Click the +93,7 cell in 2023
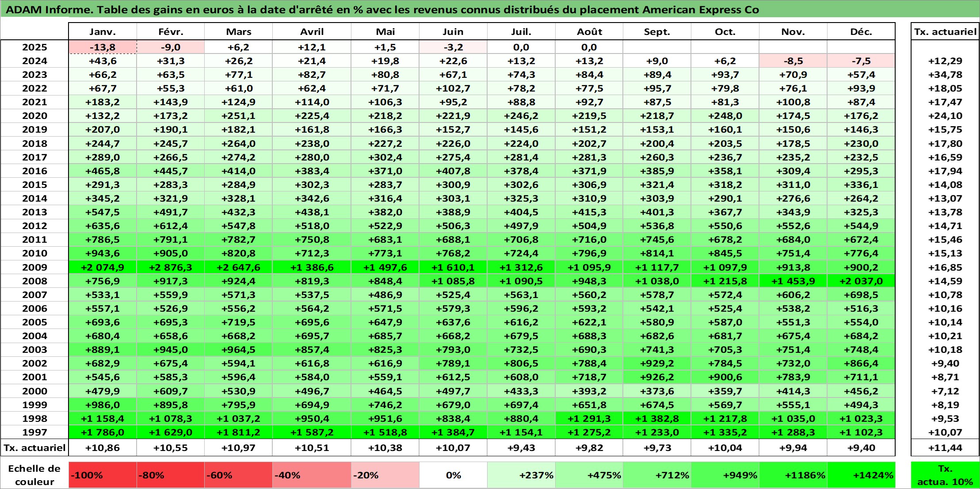This screenshot has width=980, height=489. 725,74
